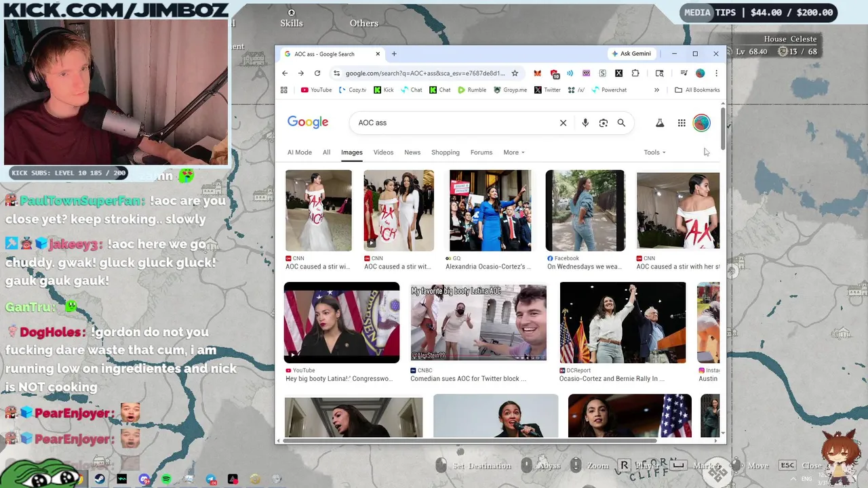Open Search Labs flask icon
This screenshot has width=868, height=488.
point(659,123)
